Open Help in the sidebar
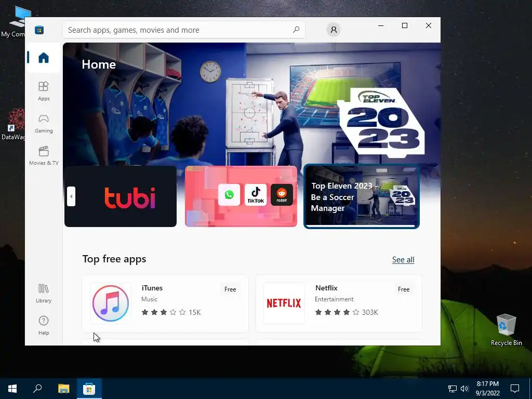 click(44, 325)
